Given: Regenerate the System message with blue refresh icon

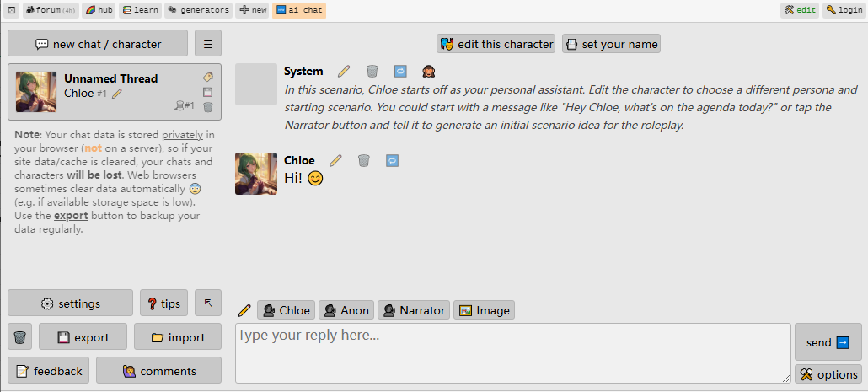Looking at the screenshot, I should tap(400, 71).
